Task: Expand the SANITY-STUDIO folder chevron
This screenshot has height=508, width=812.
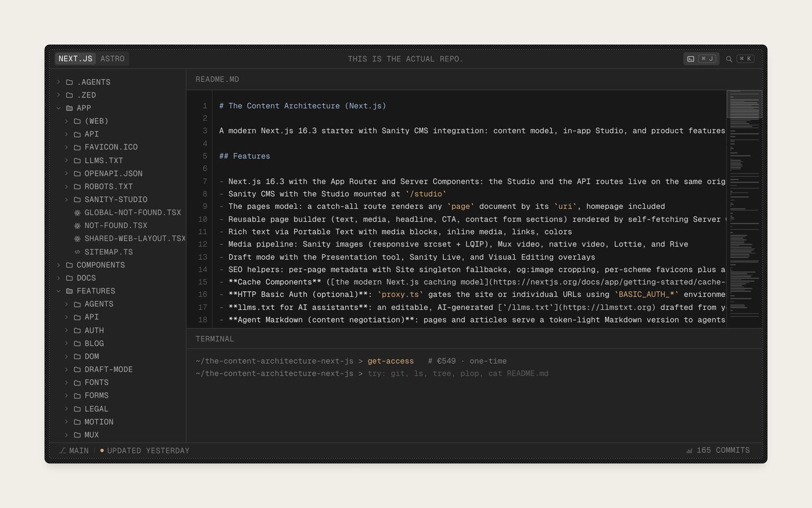Action: point(67,199)
